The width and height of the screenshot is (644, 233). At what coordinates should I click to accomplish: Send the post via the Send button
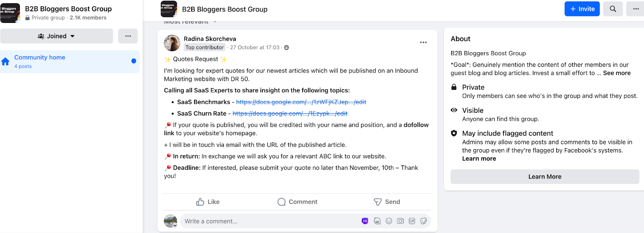(x=387, y=202)
